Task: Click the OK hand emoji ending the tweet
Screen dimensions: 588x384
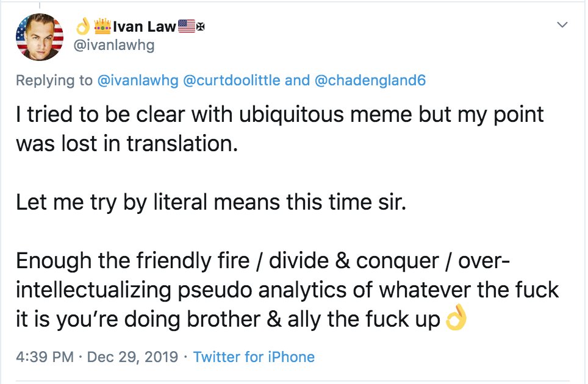Action: pyautogui.click(x=456, y=319)
